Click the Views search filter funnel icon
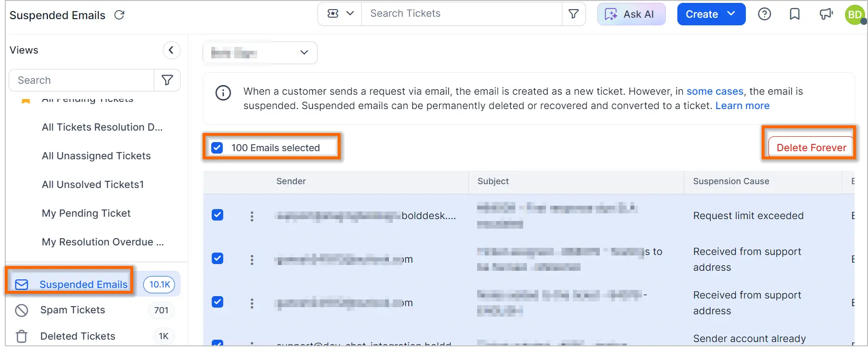Image resolution: width=868 pixels, height=354 pixels. [167, 80]
